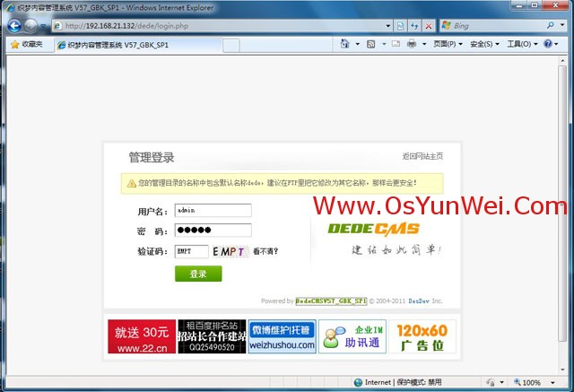Click the 用户名 input field
574x392 pixels.
point(213,211)
